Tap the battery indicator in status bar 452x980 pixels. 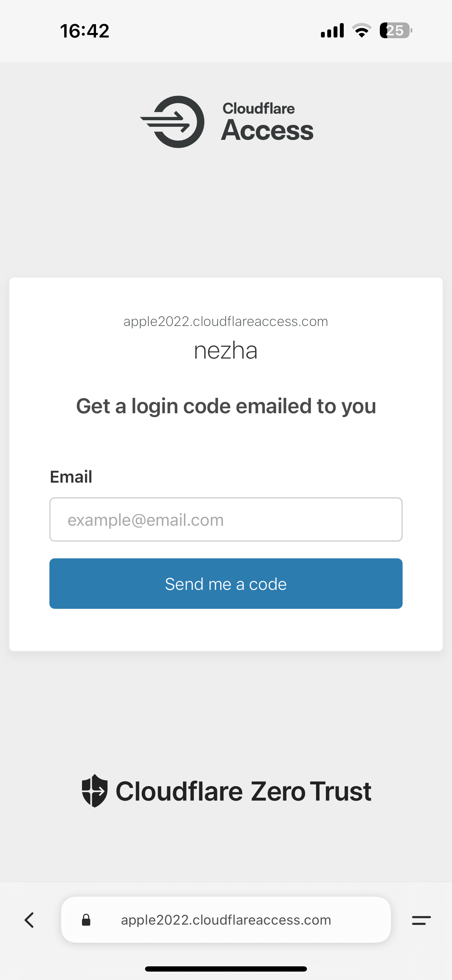[x=396, y=30]
